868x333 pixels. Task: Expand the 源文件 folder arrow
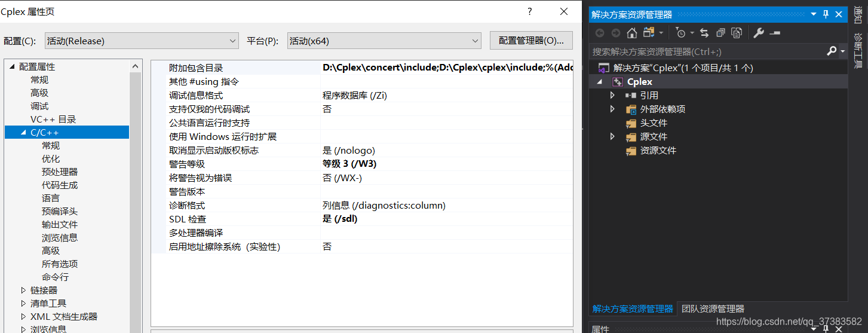612,137
